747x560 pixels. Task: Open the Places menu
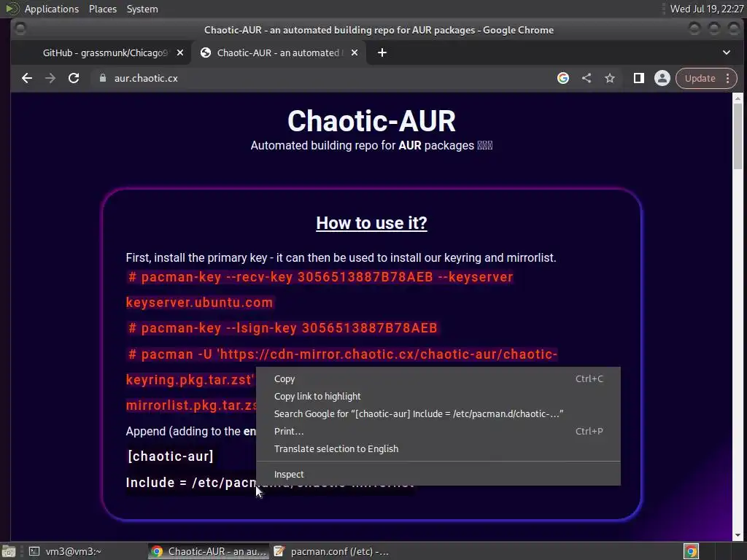(103, 9)
